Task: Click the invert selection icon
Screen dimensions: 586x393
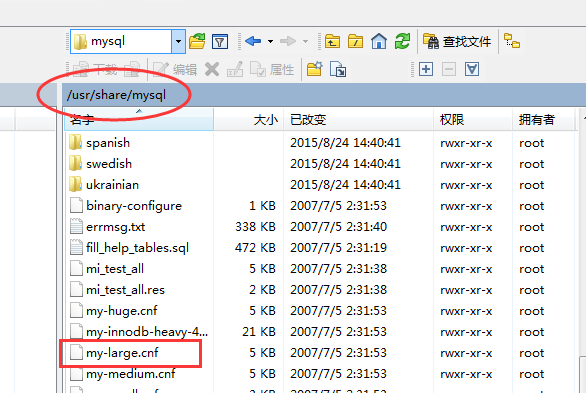Action: pos(472,69)
